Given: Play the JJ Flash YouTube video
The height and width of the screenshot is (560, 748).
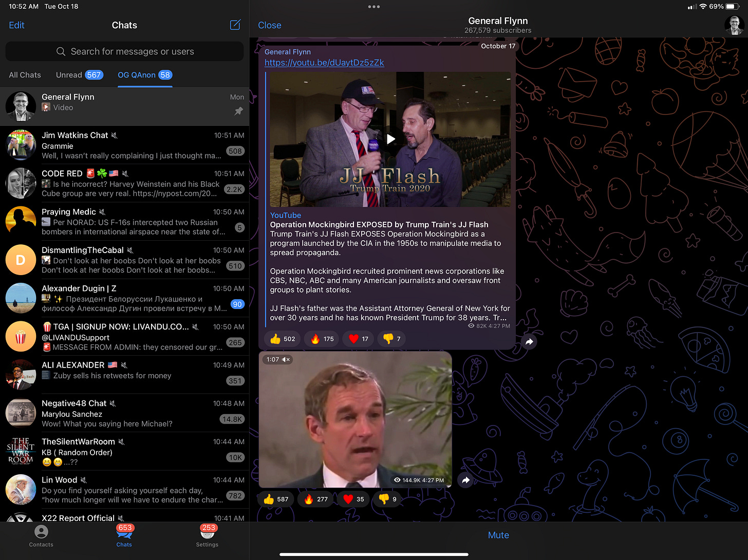Looking at the screenshot, I should [x=390, y=139].
